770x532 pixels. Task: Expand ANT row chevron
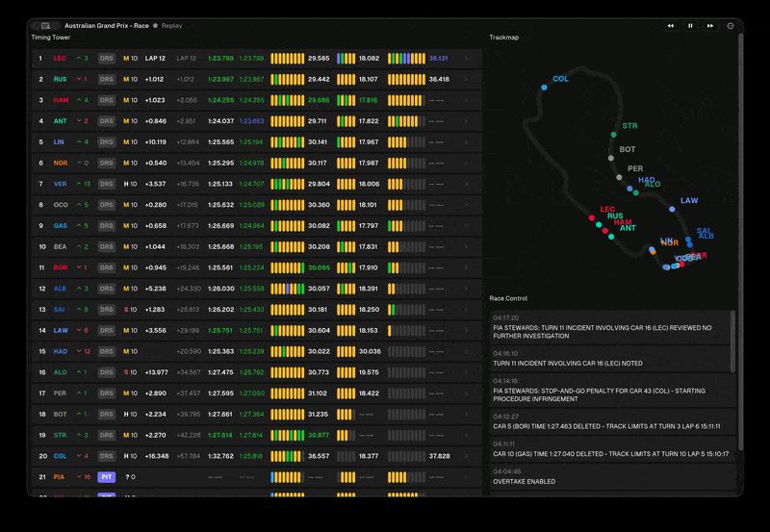pos(466,121)
